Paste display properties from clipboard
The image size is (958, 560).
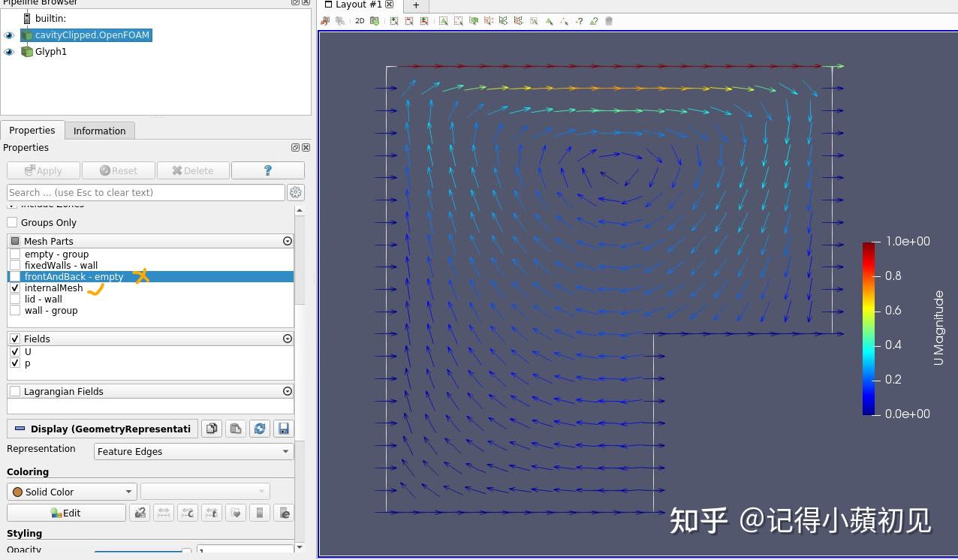pyautogui.click(x=235, y=428)
